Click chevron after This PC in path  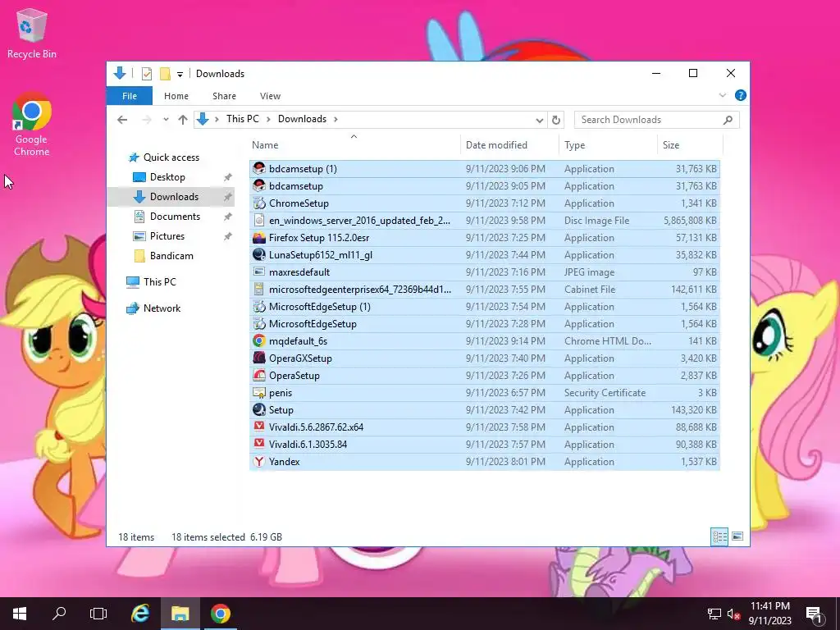click(x=268, y=120)
